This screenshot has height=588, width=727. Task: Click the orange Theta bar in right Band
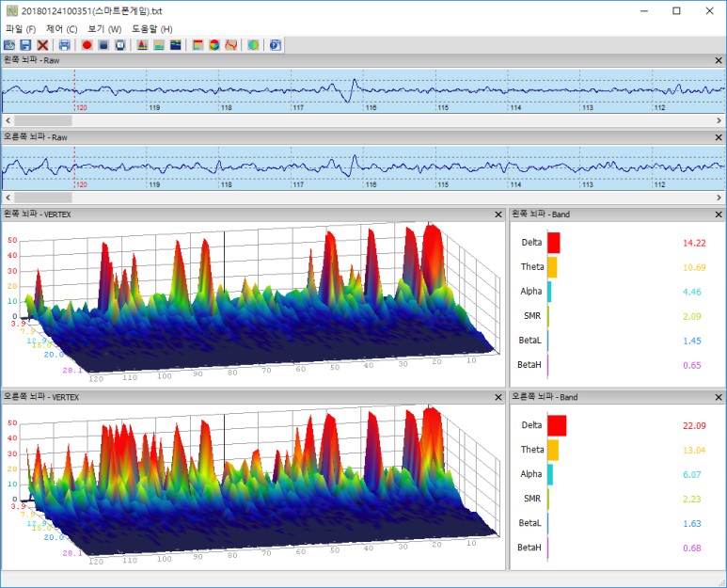[553, 450]
